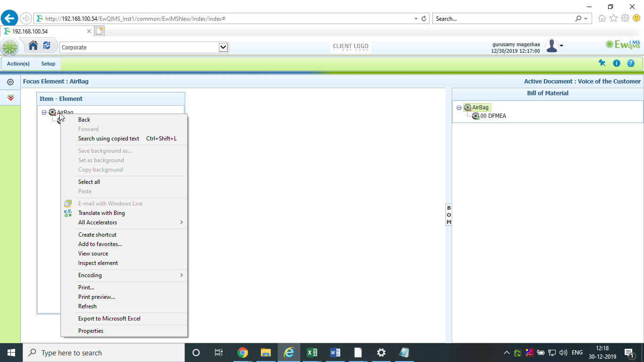Open the Setup menu
This screenshot has height=362, width=644.
coord(48,64)
